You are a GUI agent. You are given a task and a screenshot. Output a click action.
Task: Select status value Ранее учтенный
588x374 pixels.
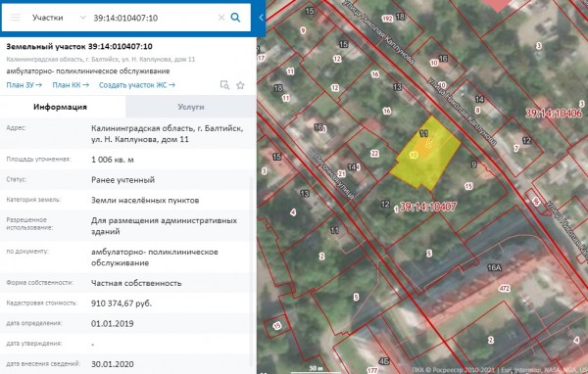pos(123,180)
